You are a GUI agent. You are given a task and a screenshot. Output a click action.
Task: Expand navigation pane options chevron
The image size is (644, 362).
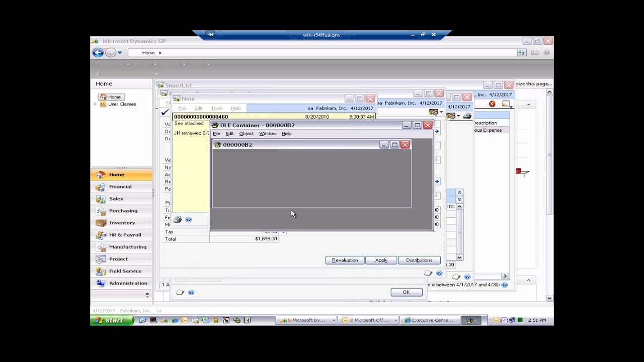click(x=147, y=295)
